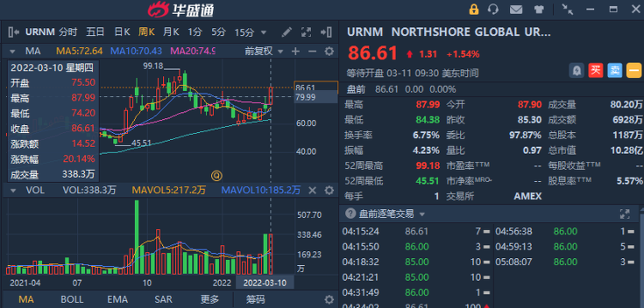This screenshot has width=644, height=308.
Task: Select the BOLL indicator tab
Action: pos(71,299)
